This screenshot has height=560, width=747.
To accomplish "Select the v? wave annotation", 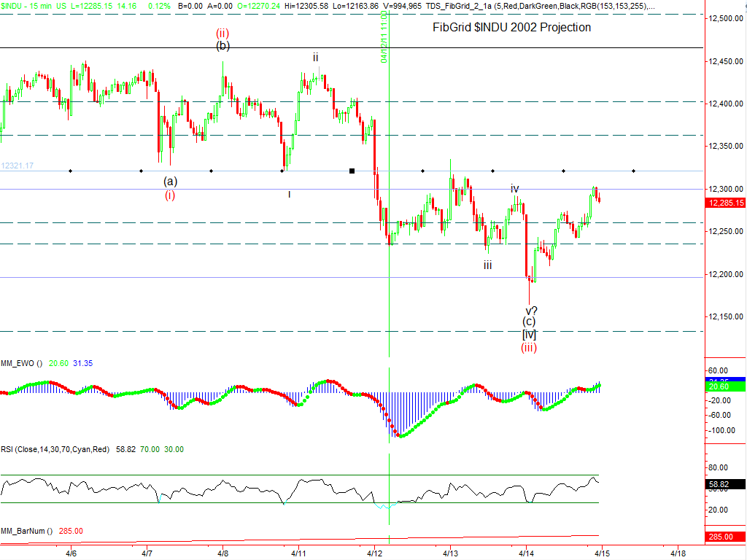I will tap(532, 310).
